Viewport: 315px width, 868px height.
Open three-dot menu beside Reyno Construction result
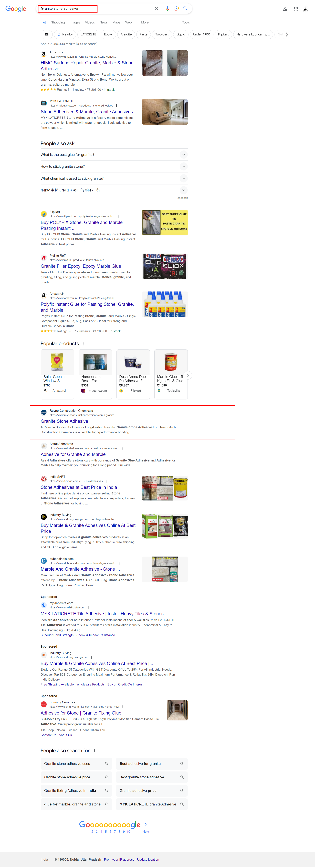tap(121, 415)
